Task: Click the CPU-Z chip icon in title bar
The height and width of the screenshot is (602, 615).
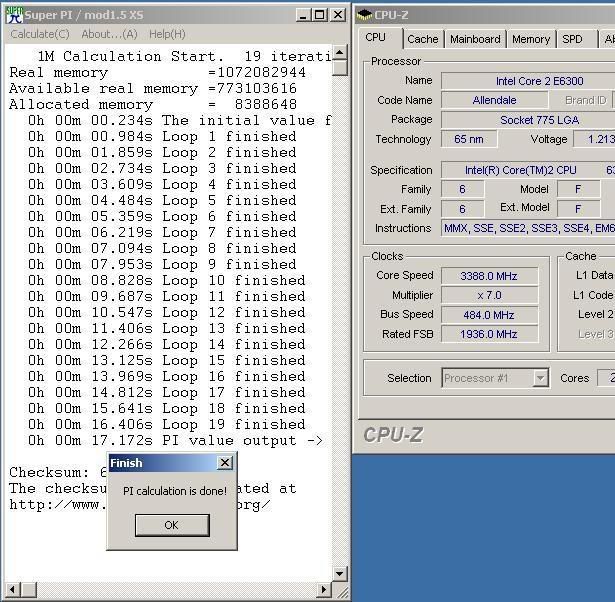Action: [364, 15]
